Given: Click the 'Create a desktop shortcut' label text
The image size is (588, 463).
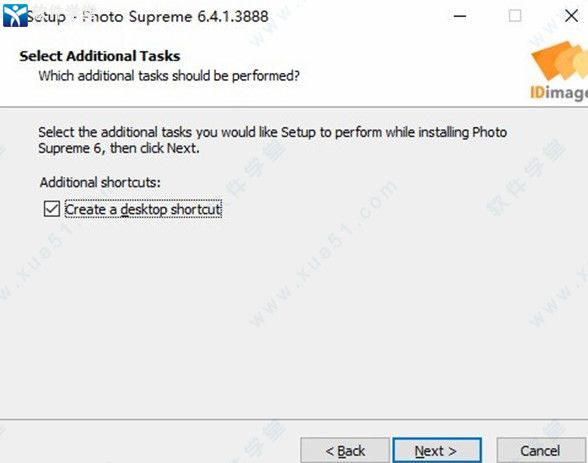Looking at the screenshot, I should coord(143,209).
